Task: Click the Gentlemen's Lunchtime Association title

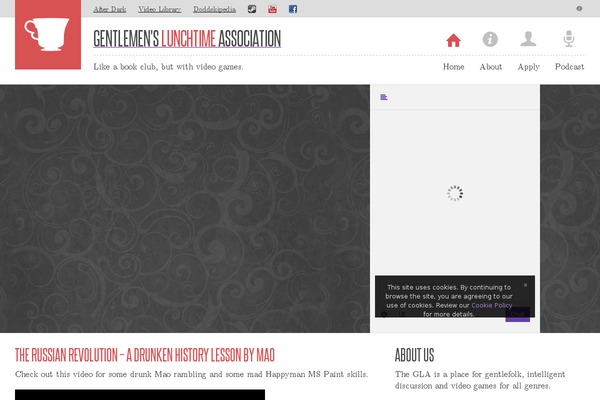Action: (187, 38)
